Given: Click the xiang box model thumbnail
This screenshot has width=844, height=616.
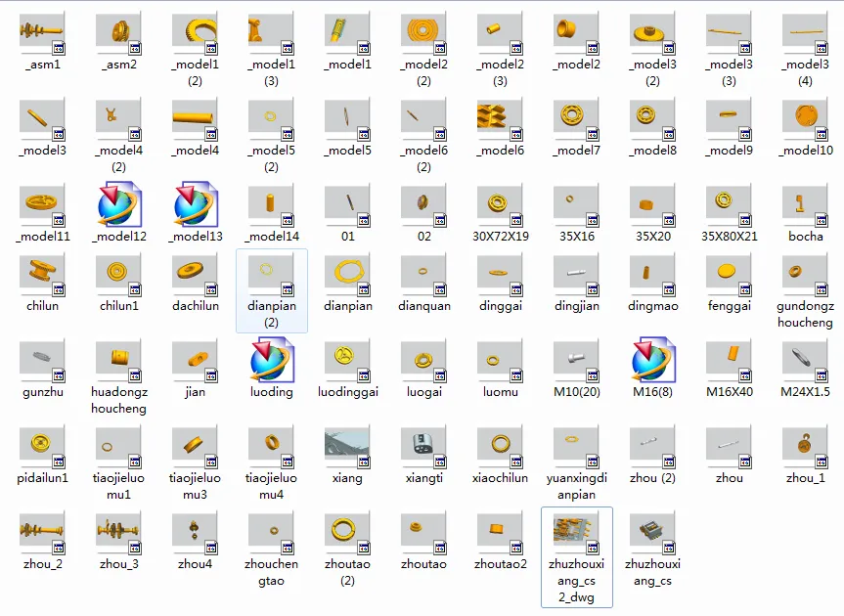Looking at the screenshot, I should [348, 448].
